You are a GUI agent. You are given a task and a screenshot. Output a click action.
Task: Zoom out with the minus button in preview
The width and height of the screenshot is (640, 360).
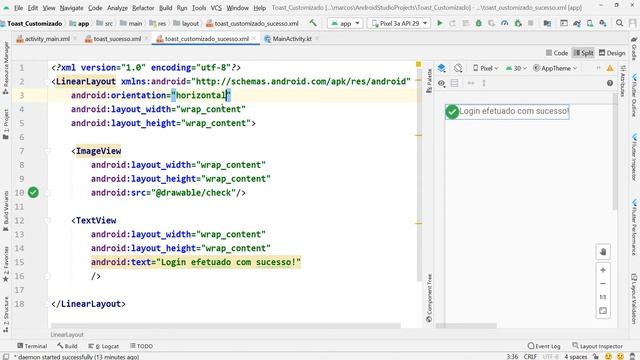(x=603, y=284)
